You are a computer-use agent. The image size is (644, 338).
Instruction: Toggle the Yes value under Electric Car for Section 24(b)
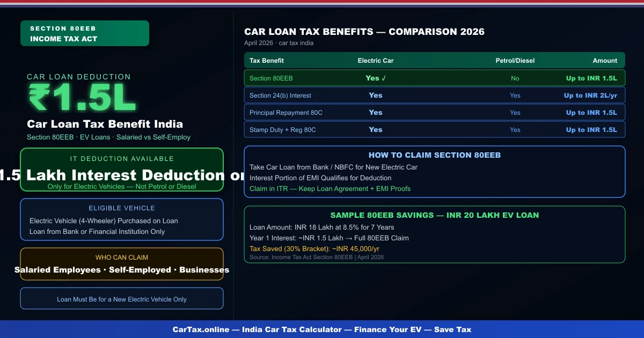tap(375, 95)
